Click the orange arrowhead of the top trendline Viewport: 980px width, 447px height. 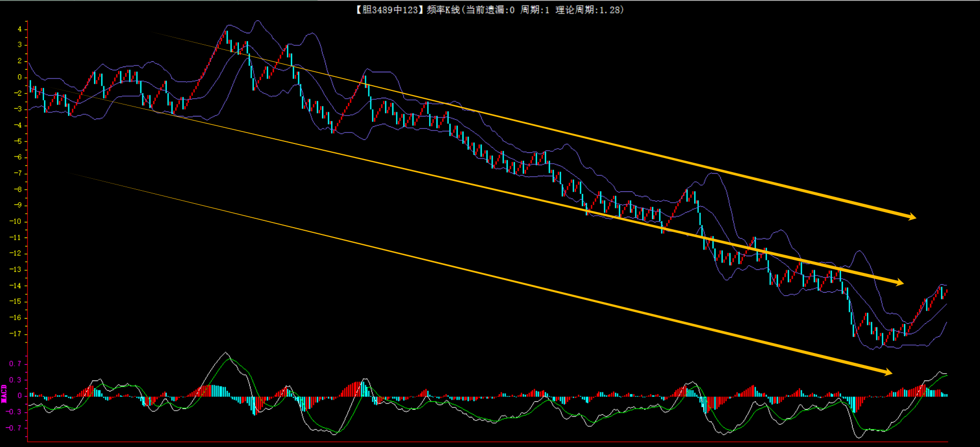point(911,217)
